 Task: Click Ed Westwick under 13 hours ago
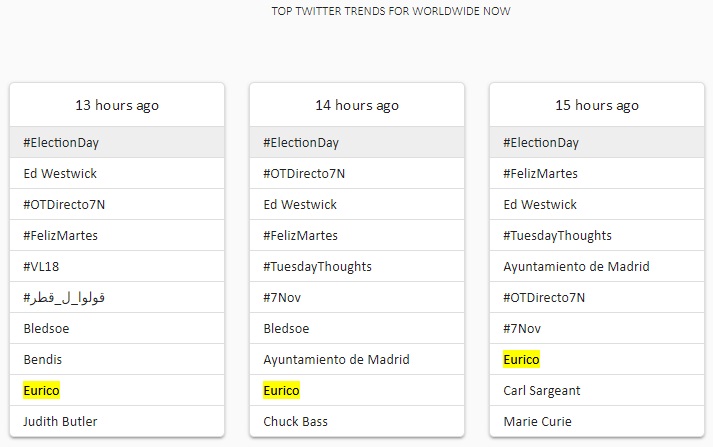[x=60, y=173]
